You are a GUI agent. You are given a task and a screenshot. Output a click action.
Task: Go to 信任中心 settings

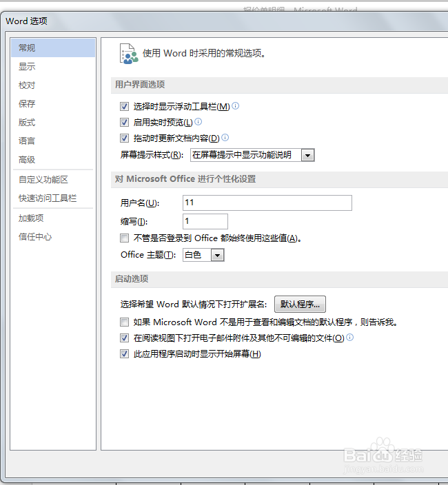pyautogui.click(x=53, y=237)
